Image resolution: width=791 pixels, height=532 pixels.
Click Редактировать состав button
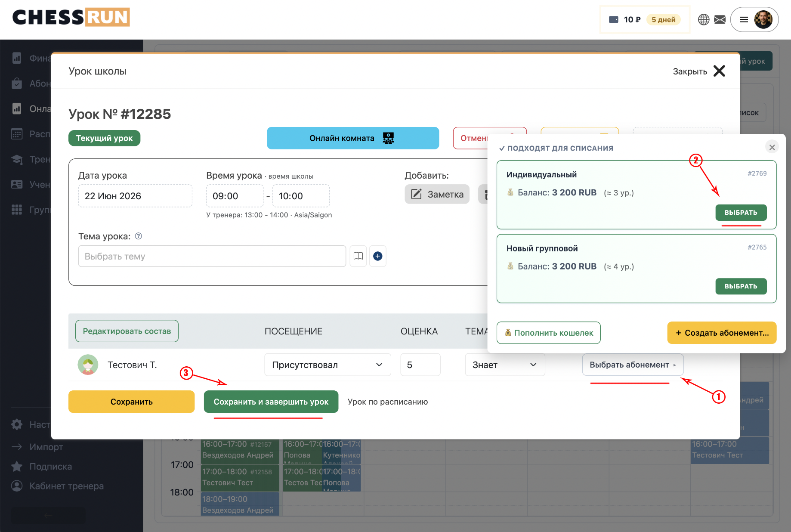click(127, 331)
